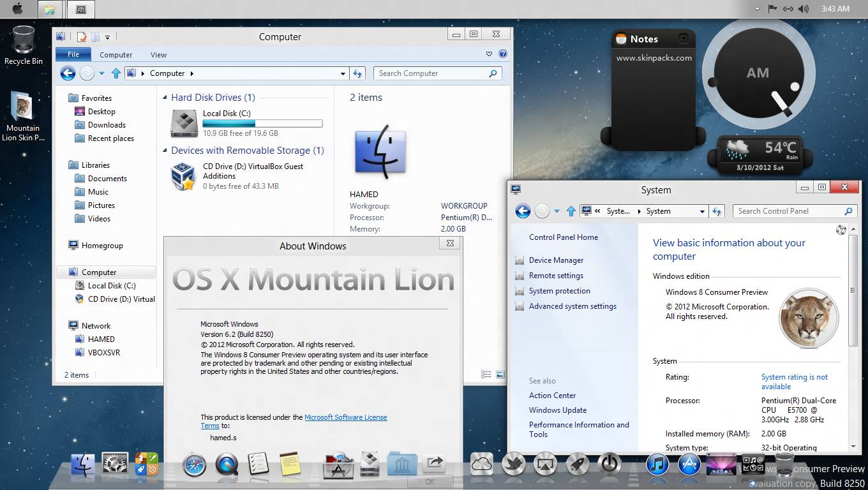Image resolution: width=868 pixels, height=490 pixels.
Task: Open the Finder icon in the dock
Action: pyautogui.click(x=83, y=465)
